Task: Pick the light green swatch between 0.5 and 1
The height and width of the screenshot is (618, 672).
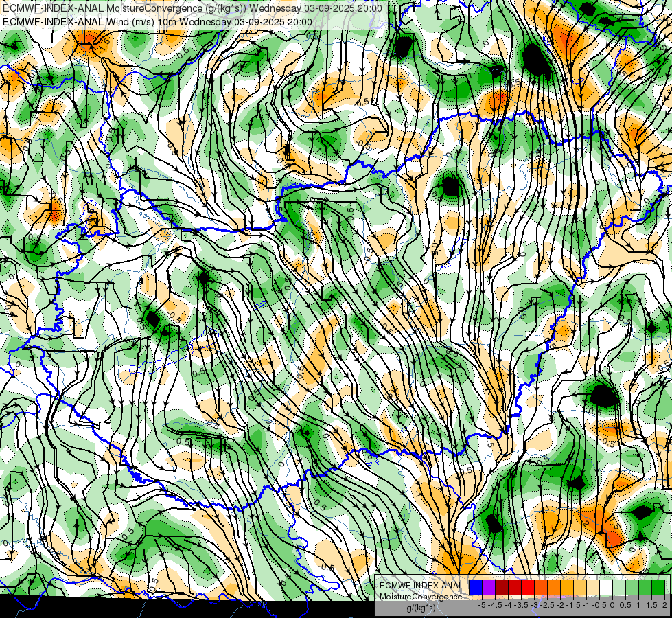Action: click(632, 587)
